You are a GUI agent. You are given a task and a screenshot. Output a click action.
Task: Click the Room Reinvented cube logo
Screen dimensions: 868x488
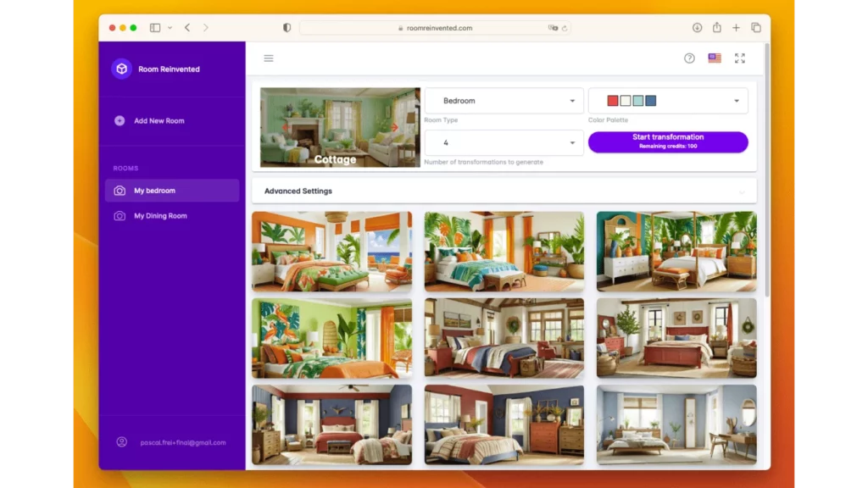(x=121, y=69)
